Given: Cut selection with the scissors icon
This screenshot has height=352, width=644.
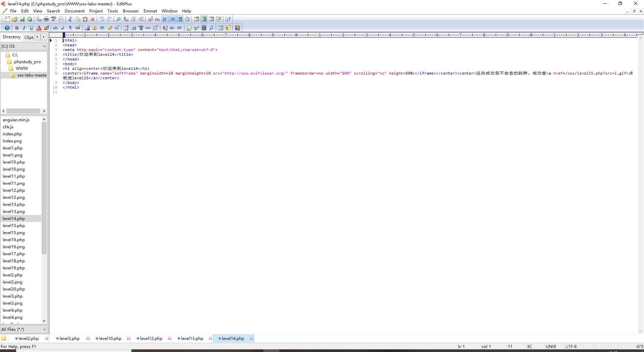Looking at the screenshot, I should (x=70, y=19).
